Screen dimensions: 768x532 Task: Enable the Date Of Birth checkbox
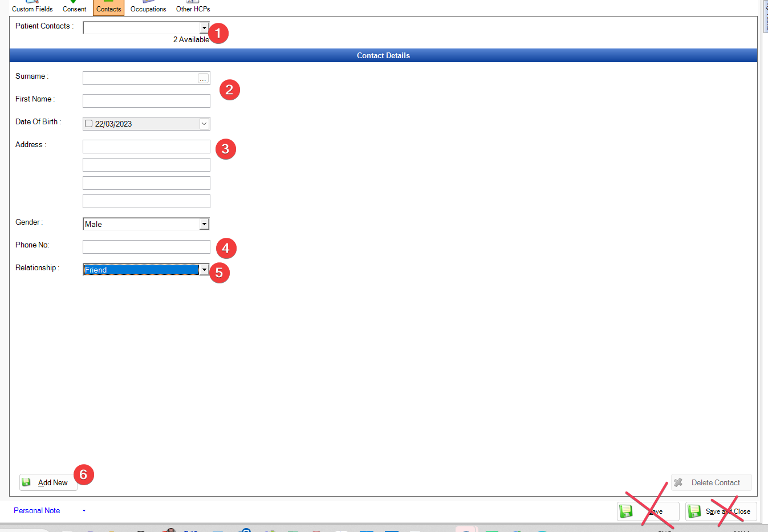[88, 124]
